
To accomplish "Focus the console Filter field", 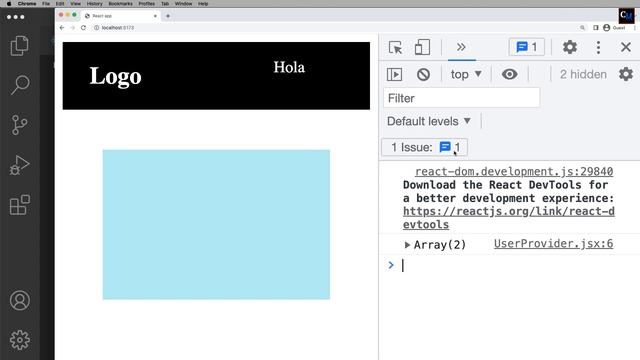I will (x=461, y=98).
